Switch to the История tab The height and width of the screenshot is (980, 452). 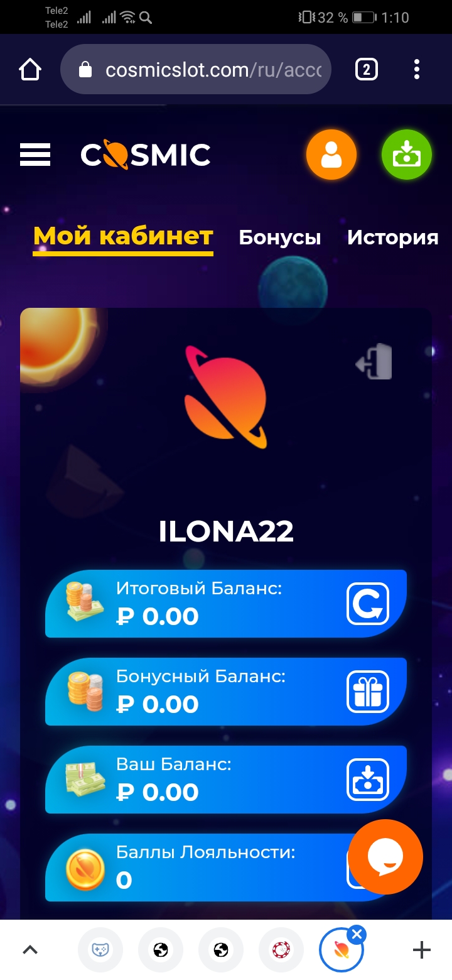point(393,237)
